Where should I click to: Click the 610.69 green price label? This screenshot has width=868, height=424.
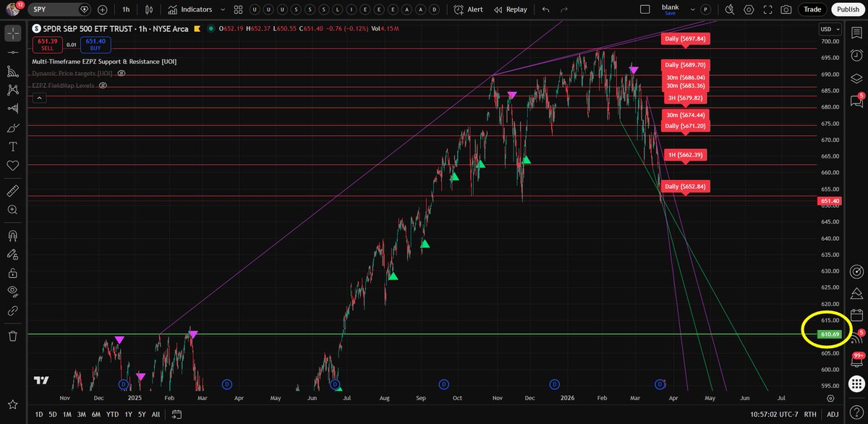click(x=830, y=334)
